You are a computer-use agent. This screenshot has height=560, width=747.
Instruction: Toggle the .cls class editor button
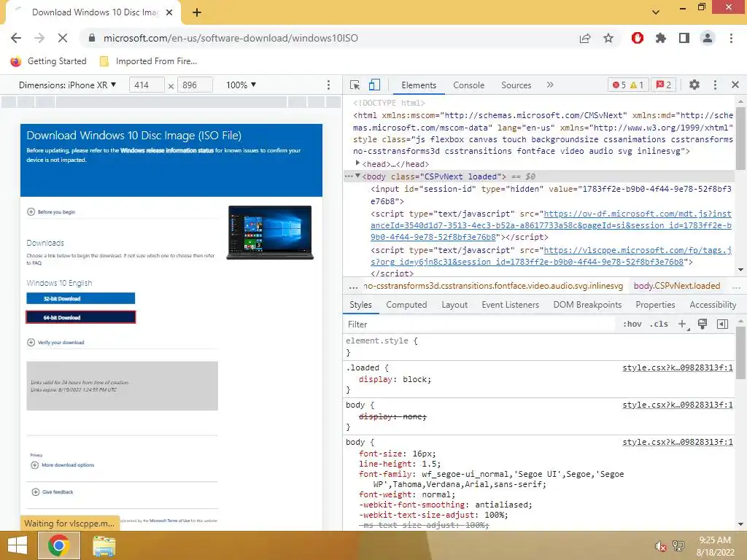pyautogui.click(x=659, y=324)
